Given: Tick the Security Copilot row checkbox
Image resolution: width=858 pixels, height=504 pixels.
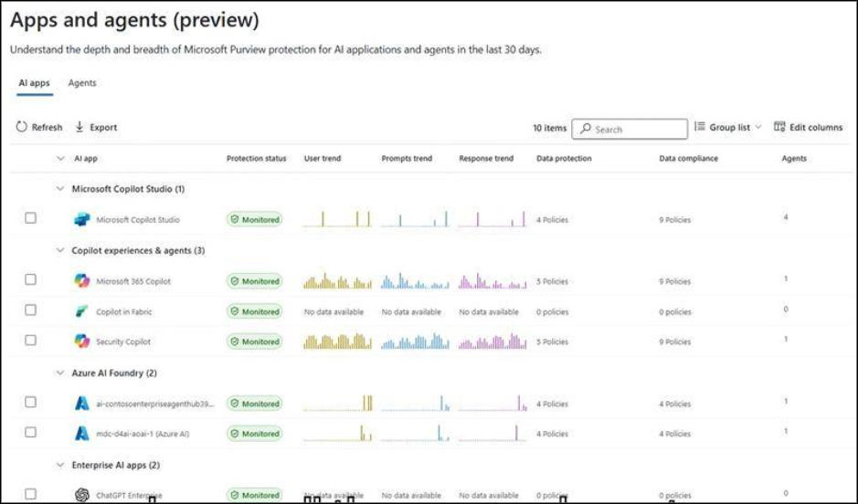Looking at the screenshot, I should coord(30,341).
